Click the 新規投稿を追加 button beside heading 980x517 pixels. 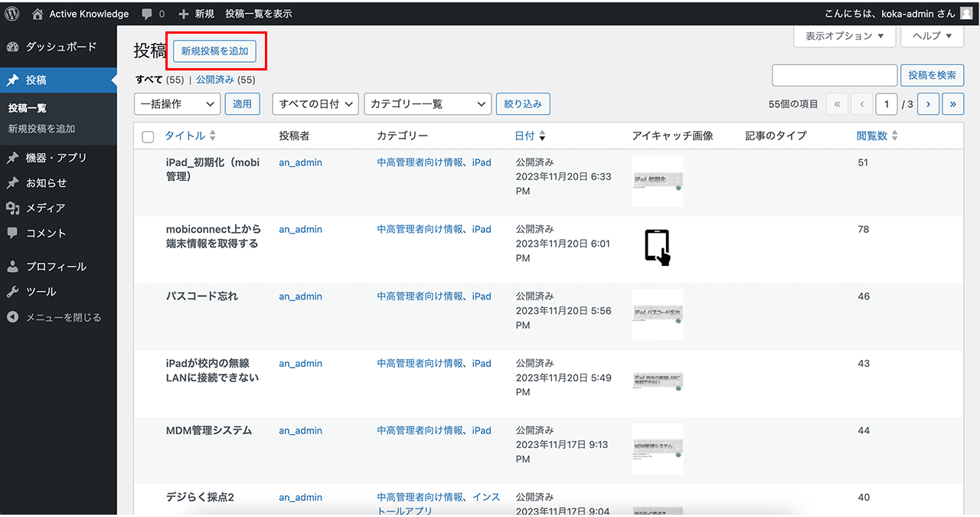tap(215, 51)
